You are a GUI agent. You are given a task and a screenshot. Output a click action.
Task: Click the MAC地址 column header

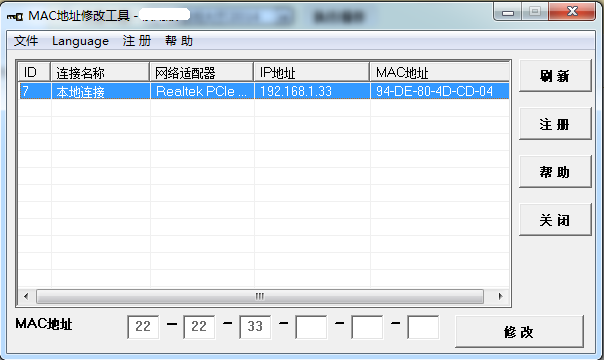point(440,72)
